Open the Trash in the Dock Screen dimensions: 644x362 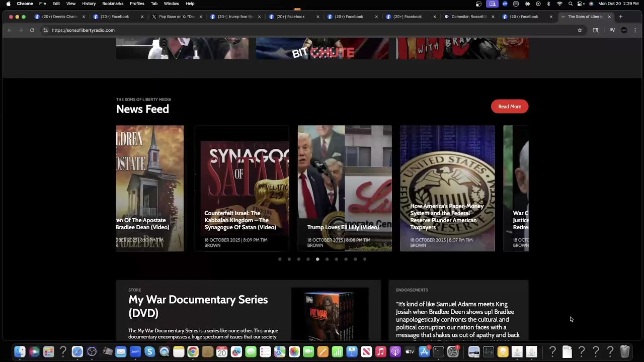(624, 352)
